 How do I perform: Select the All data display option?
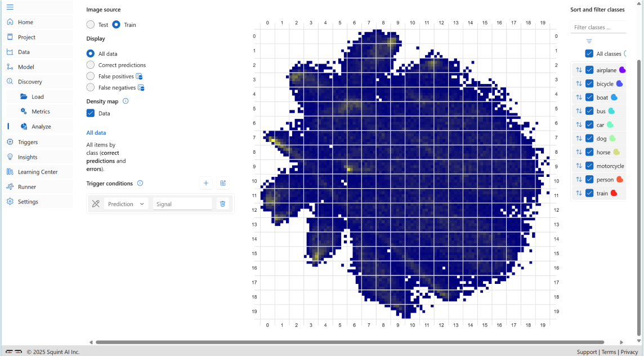tap(91, 54)
